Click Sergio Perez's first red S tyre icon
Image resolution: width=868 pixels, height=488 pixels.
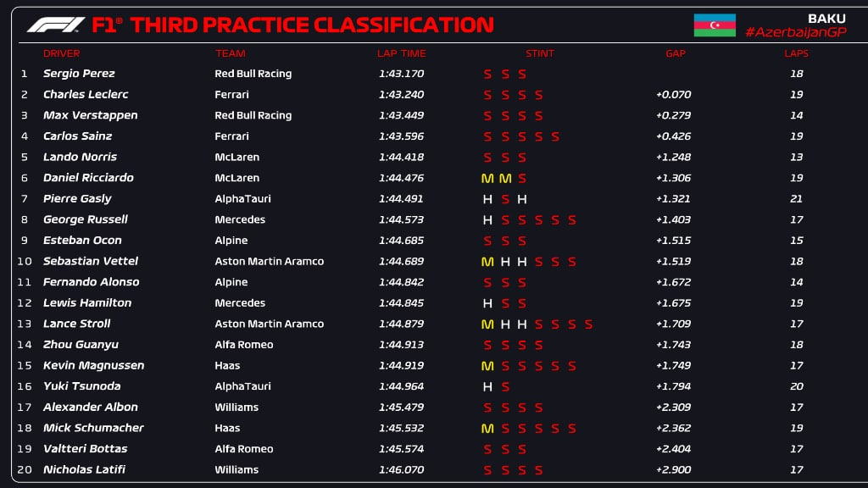487,75
